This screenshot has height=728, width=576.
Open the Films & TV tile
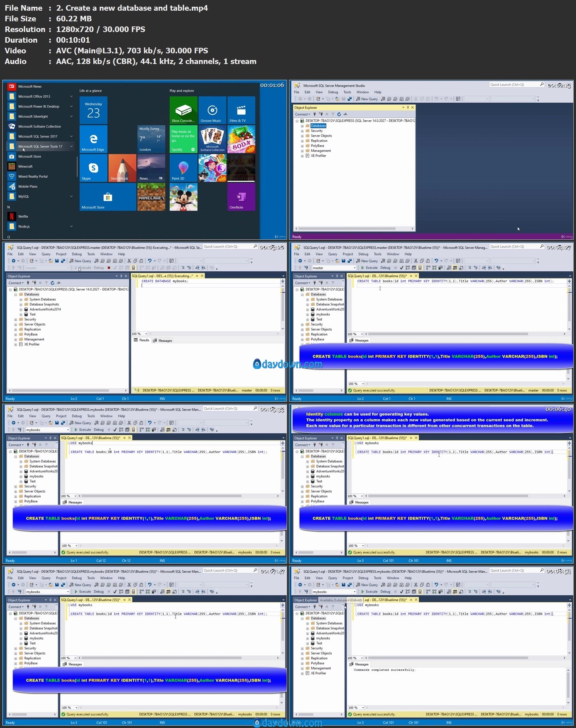(241, 110)
